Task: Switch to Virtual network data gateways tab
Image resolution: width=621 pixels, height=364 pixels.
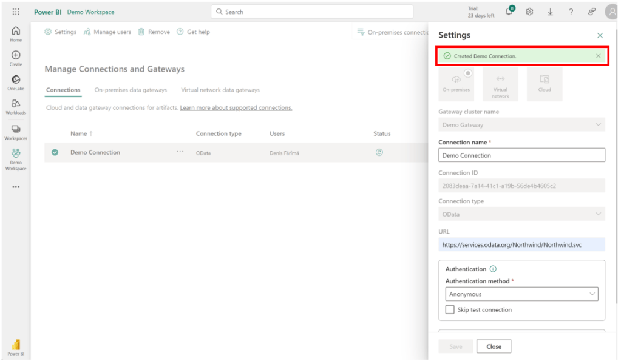Action: 220,90
